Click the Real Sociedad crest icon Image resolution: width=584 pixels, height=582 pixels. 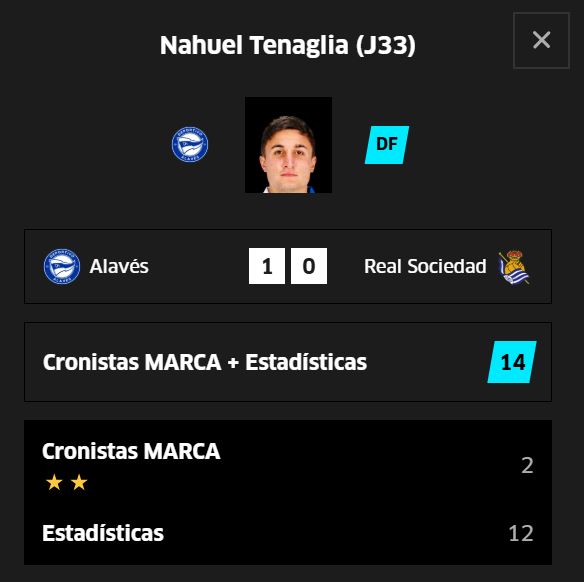coord(514,267)
